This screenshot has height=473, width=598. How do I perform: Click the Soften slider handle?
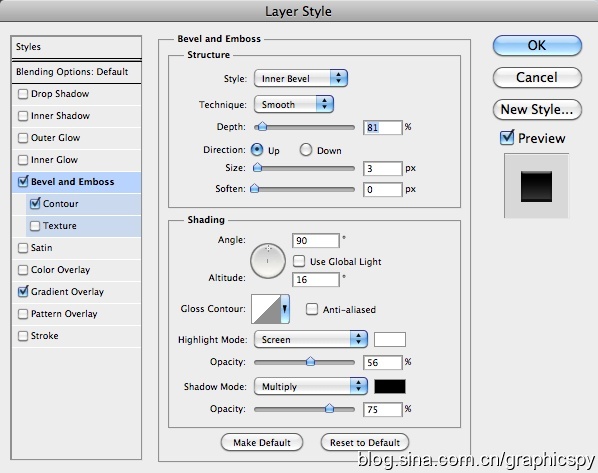254,188
